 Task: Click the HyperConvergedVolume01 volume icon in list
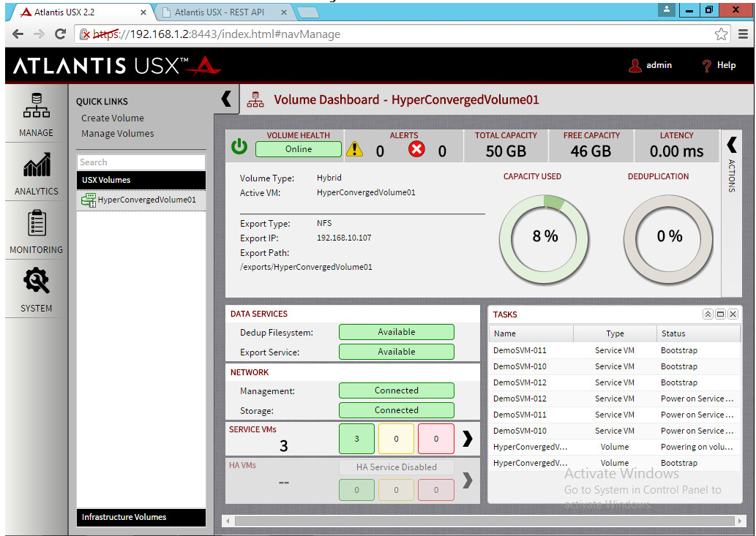(x=89, y=200)
